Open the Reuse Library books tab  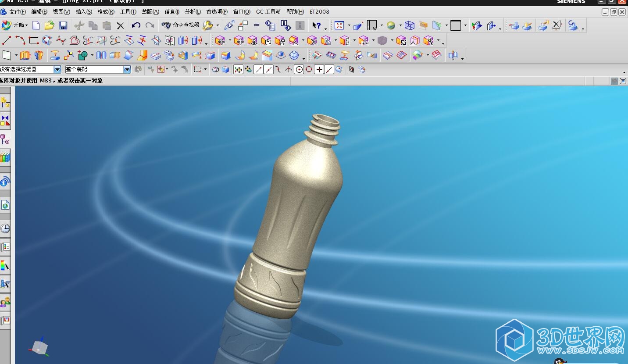tap(5, 157)
